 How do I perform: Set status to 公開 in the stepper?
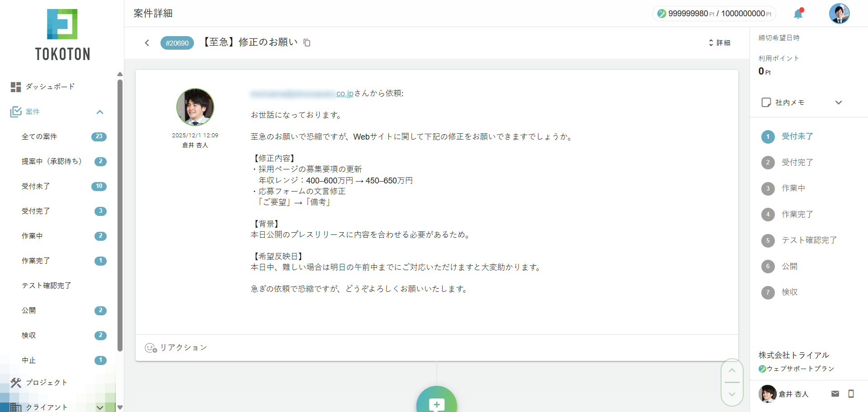768,267
